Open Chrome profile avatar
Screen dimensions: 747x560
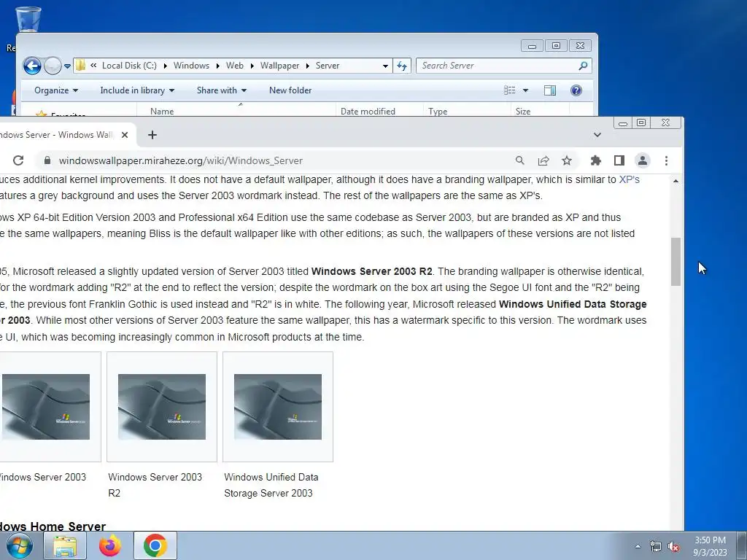[x=643, y=160]
